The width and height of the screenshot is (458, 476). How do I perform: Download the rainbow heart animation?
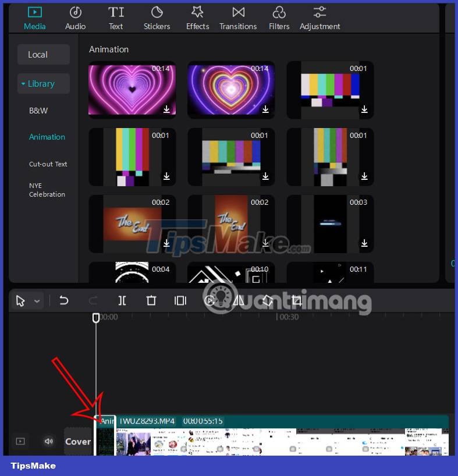pos(265,109)
